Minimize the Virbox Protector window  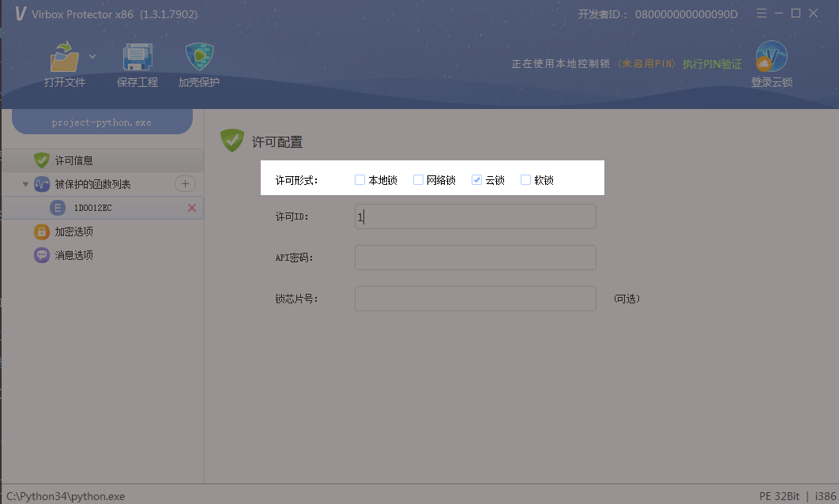pyautogui.click(x=779, y=13)
